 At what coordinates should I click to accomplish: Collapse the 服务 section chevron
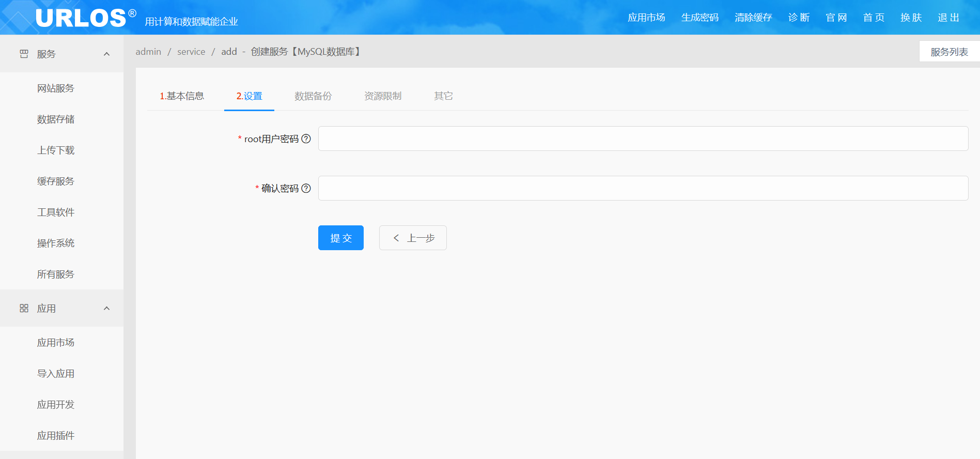[x=106, y=54]
